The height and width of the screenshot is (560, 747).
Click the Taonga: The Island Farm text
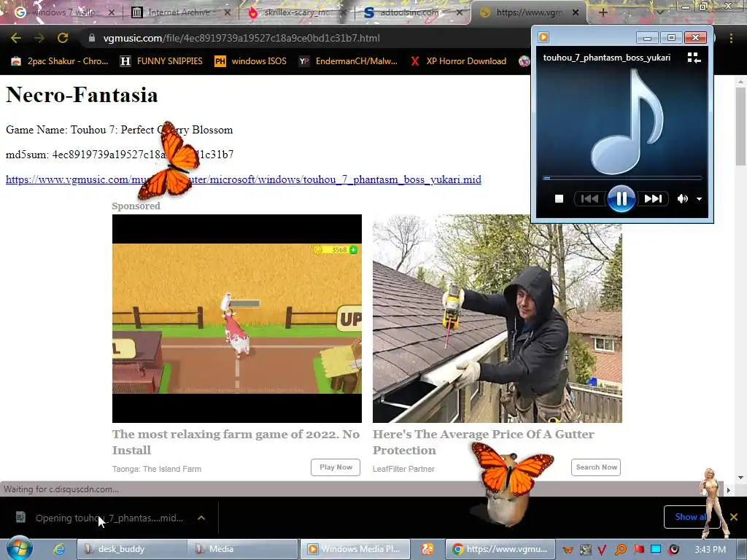157,469
